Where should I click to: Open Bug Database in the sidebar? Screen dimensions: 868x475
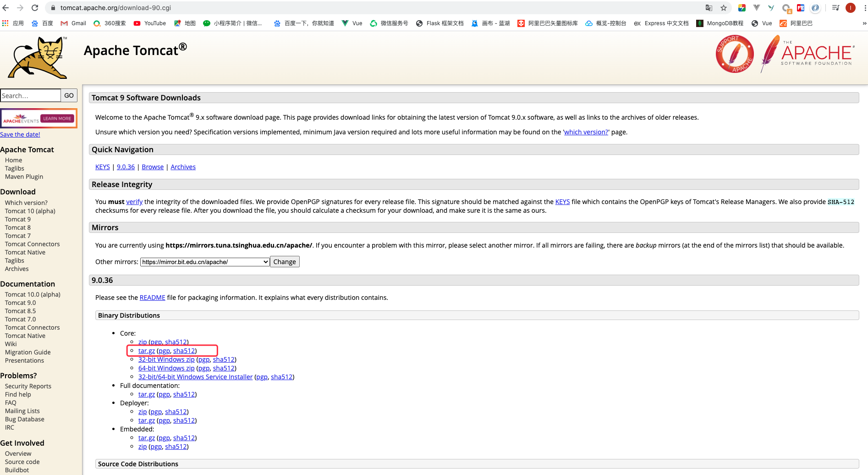click(x=24, y=419)
